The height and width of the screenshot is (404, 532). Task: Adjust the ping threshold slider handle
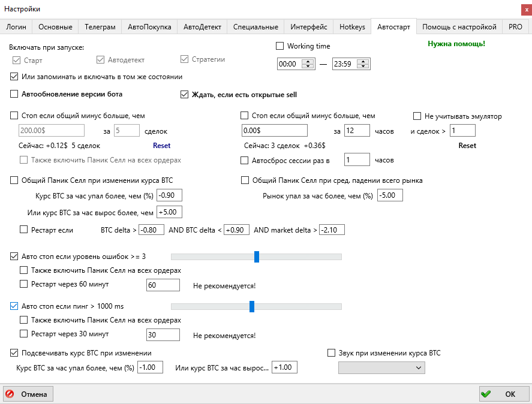252,307
